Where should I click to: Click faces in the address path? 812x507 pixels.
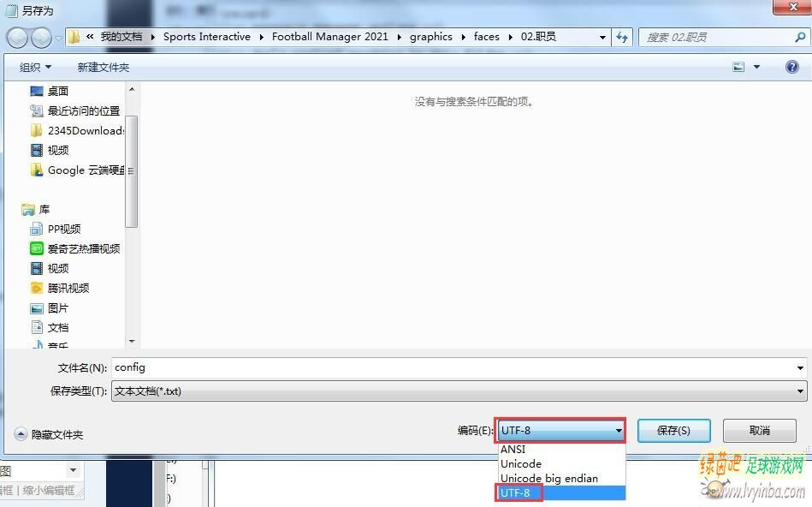pyautogui.click(x=486, y=37)
